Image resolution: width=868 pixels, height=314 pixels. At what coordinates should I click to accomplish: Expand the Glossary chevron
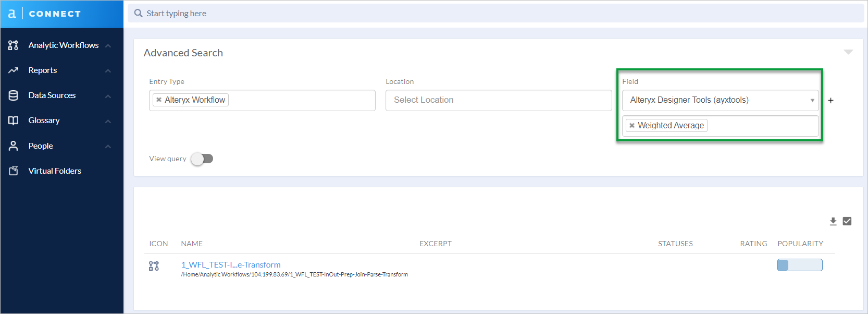pos(108,121)
